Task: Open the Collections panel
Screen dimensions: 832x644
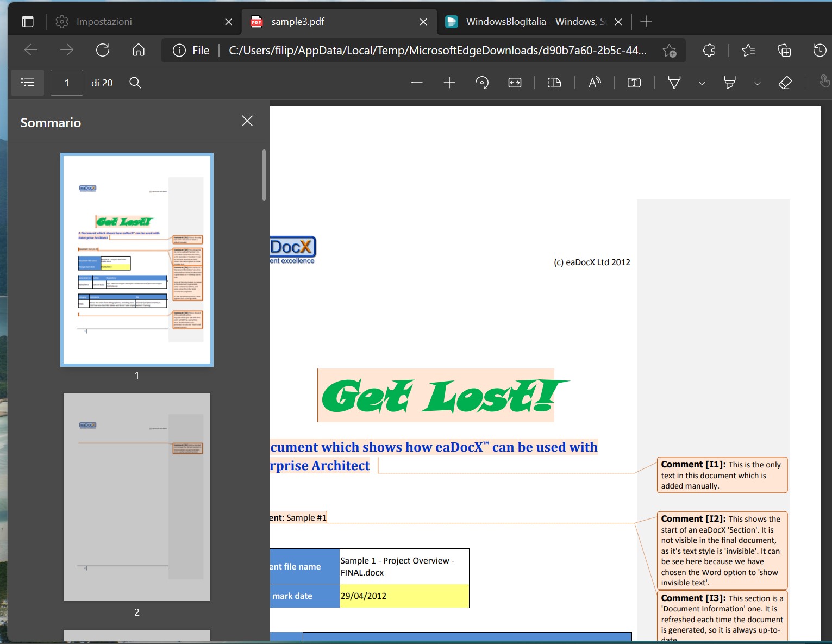Action: point(784,51)
